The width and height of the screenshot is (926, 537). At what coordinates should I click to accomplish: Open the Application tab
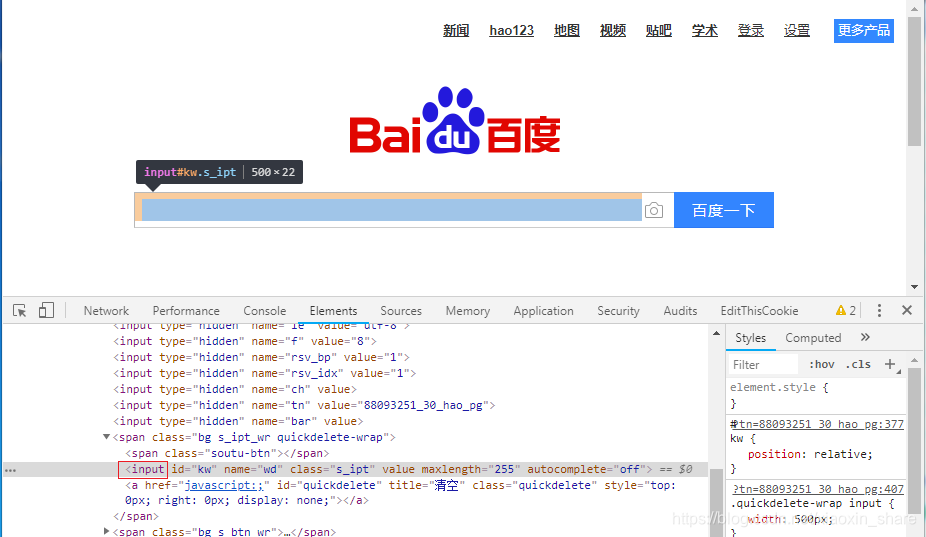[x=543, y=311]
